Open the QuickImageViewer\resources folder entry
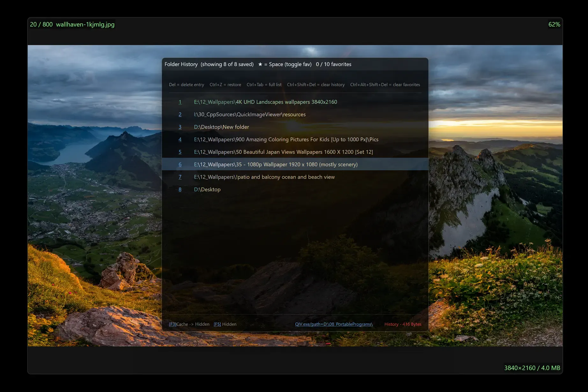588x392 pixels. [250, 115]
